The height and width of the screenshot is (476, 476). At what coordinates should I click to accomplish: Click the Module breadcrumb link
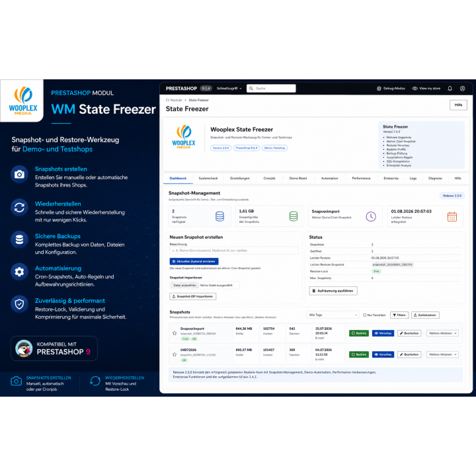176,100
